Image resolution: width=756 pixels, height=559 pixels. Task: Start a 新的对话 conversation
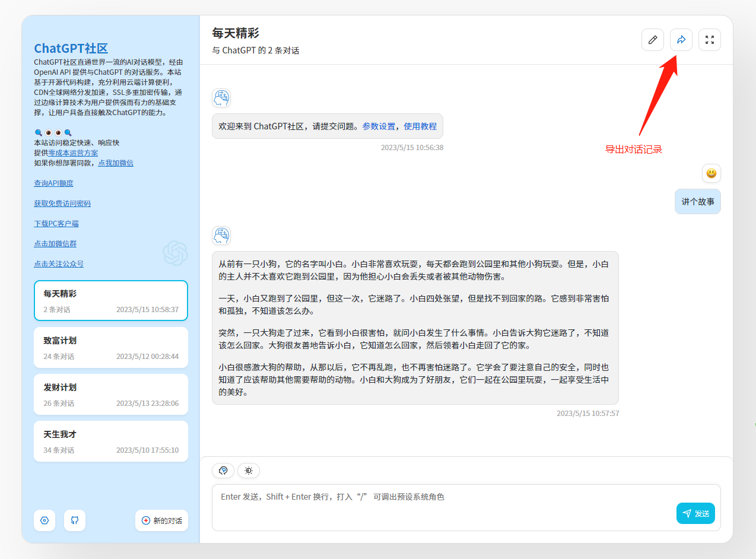click(x=161, y=520)
